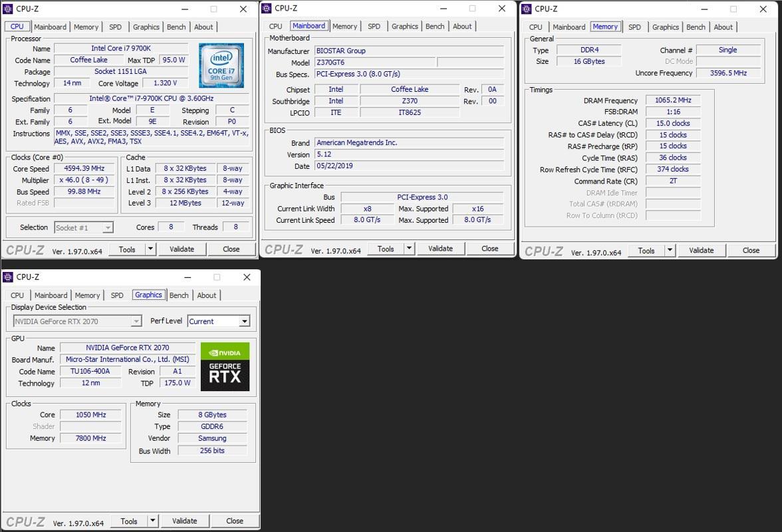The width and height of the screenshot is (782, 532).
Task: Click Tools button in Memory timings window
Action: [646, 250]
